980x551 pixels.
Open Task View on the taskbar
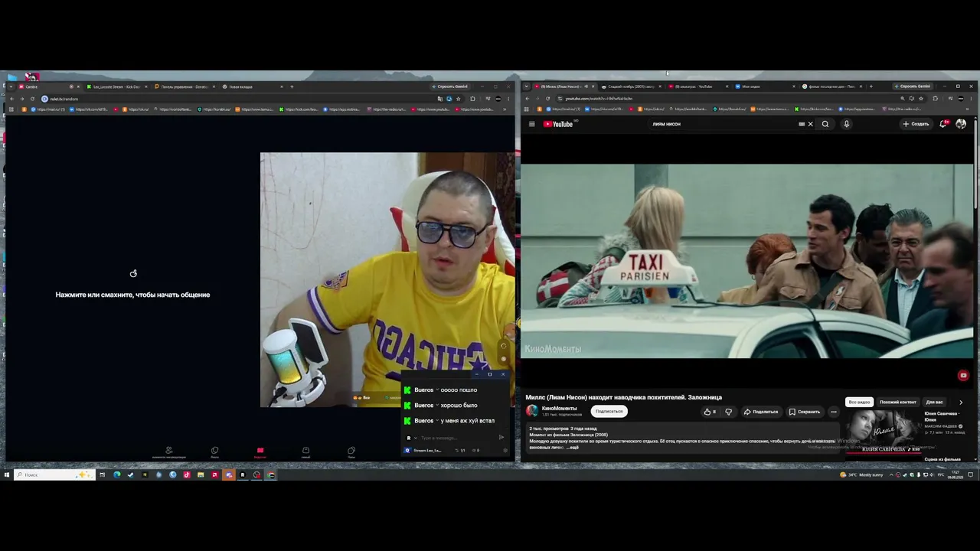click(103, 474)
